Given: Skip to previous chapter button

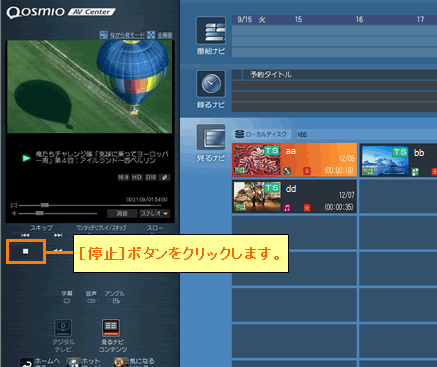Looking at the screenshot, I should point(25,235).
